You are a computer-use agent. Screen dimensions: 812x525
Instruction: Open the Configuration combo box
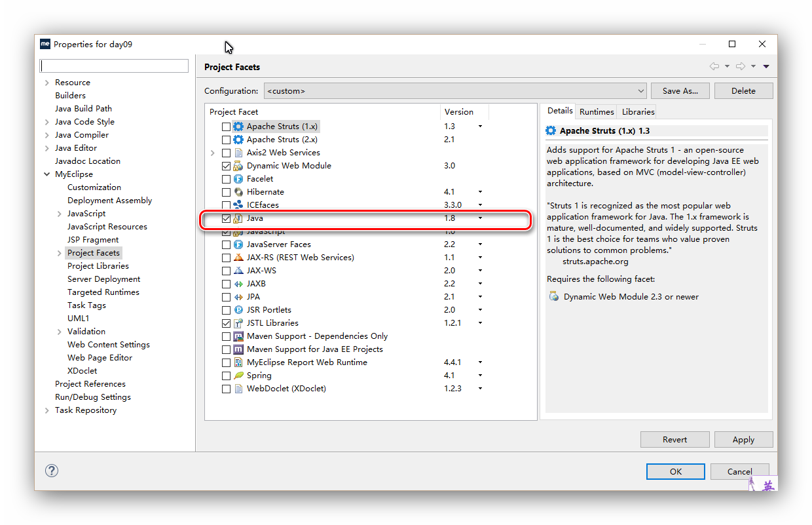pyautogui.click(x=455, y=91)
